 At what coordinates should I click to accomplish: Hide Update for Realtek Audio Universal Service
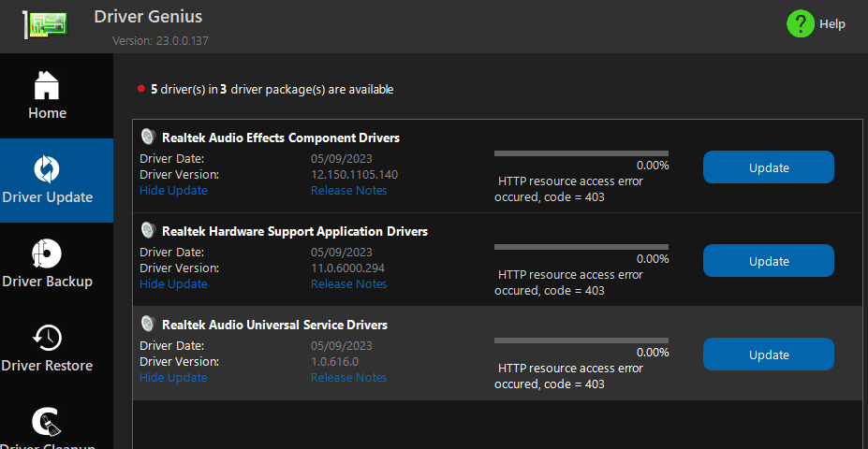click(173, 378)
